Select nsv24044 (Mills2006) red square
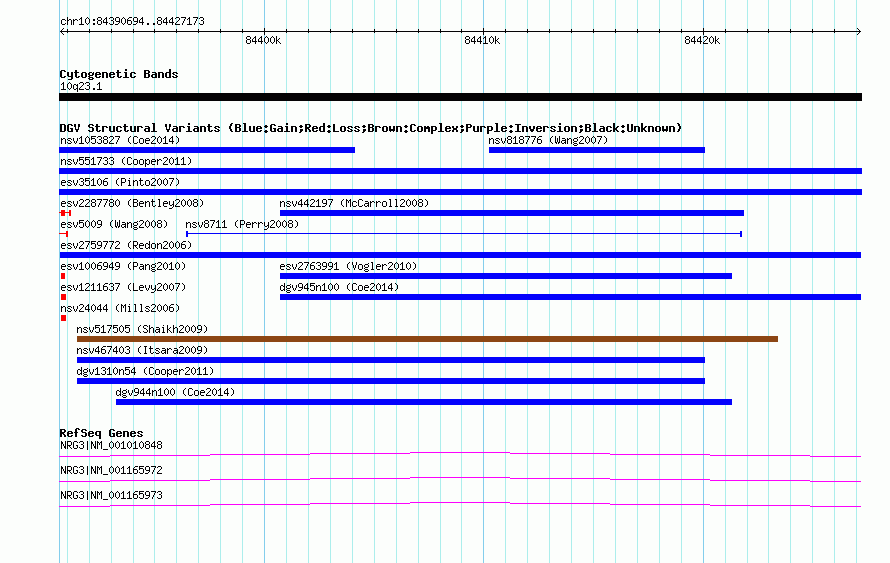Screen dimensions: 890x563 coord(64,318)
